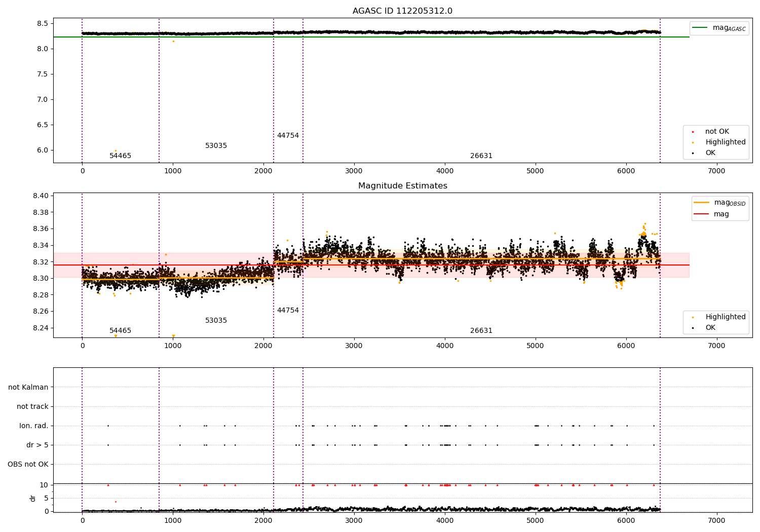Click orange outlier point near 6.0 in top plot
This screenshot has width=760, height=532.
(x=116, y=150)
